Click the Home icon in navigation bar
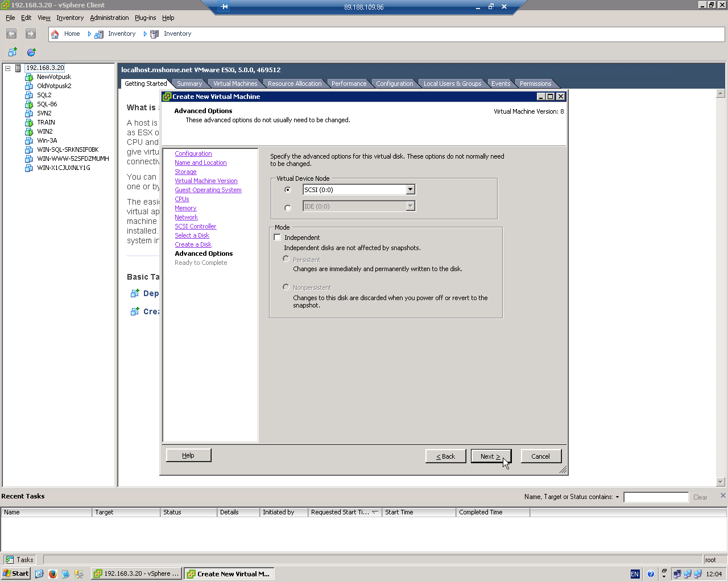Viewport: 728px width, 582px height. [55, 34]
